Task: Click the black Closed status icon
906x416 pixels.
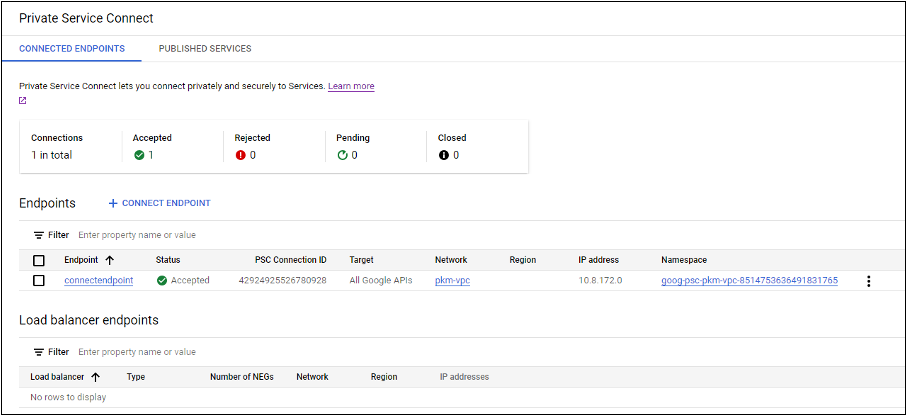Action: coord(443,155)
